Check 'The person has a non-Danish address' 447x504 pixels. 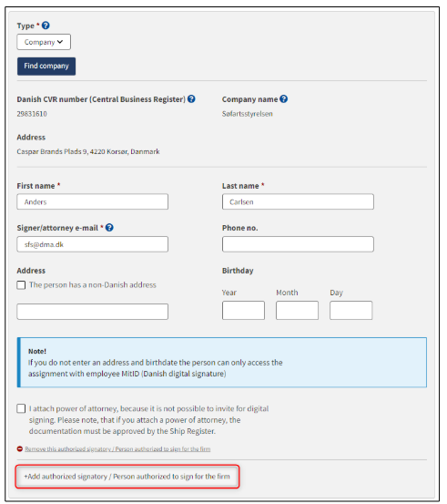click(21, 285)
